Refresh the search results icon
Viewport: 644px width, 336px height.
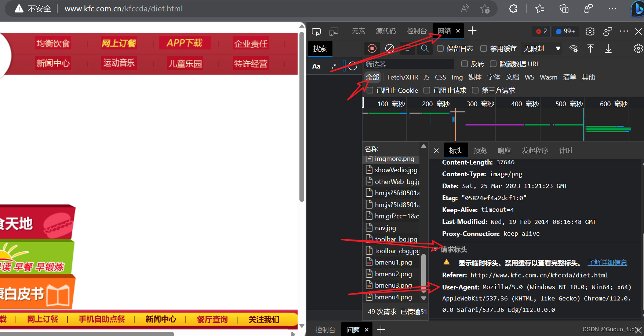[353, 66]
